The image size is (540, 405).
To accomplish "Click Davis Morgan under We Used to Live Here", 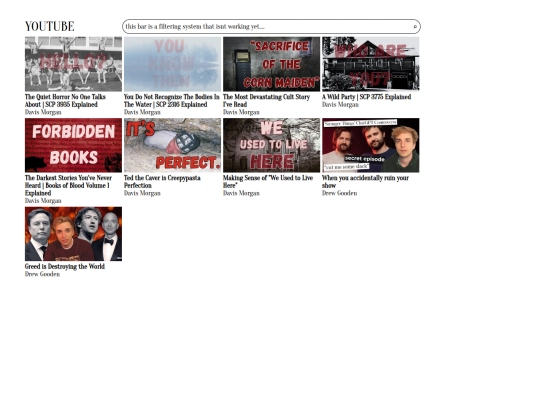I will click(241, 193).
